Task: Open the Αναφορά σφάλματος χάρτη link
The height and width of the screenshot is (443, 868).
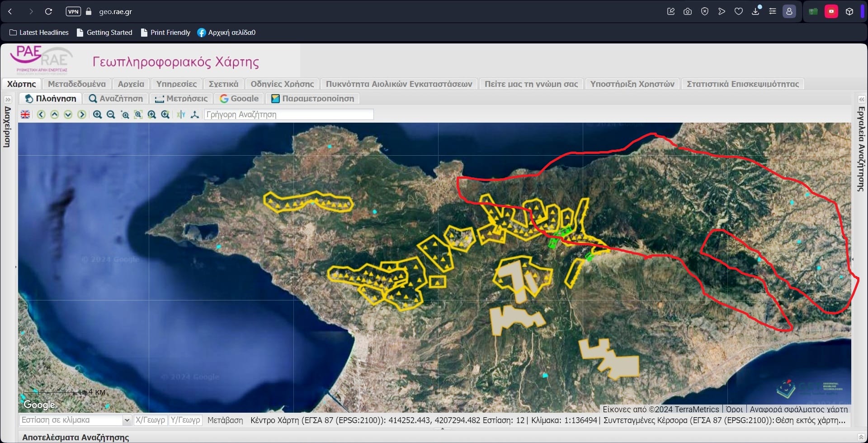Action: [798, 409]
